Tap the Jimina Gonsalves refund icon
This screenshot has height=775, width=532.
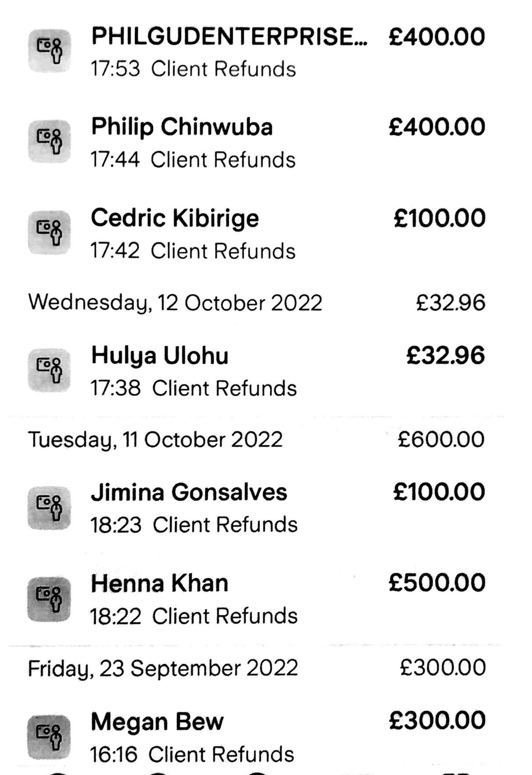49,507
